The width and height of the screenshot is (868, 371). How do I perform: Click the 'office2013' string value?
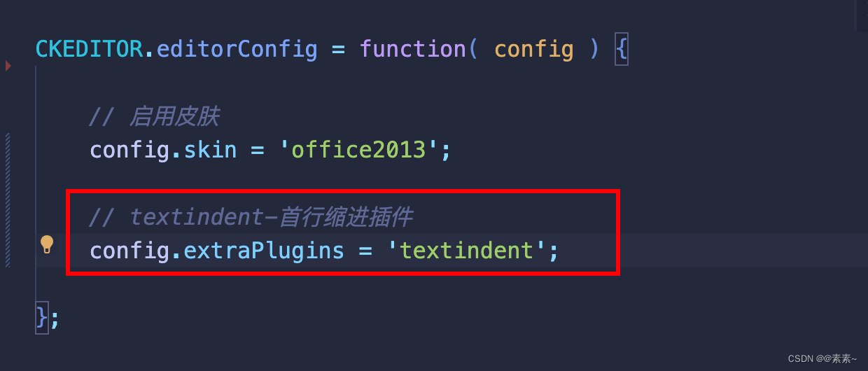pos(358,150)
